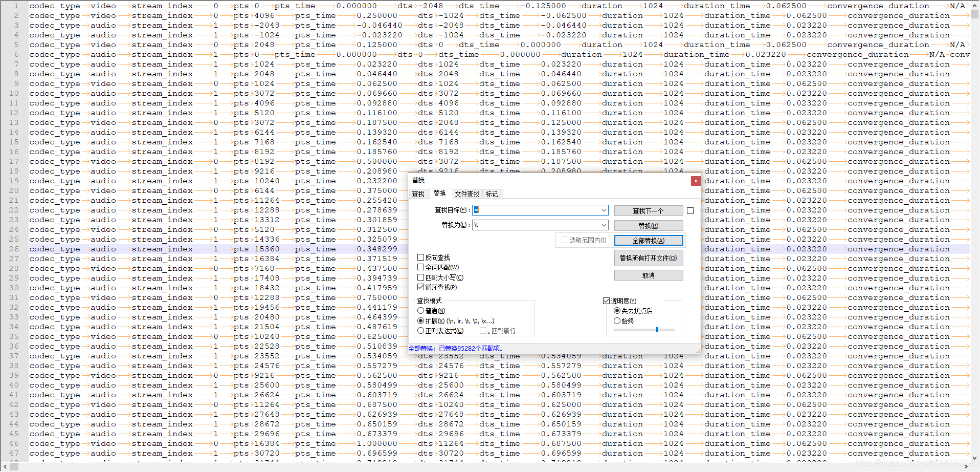Open the 文件查找 tab
Image resolution: width=980 pixels, height=472 pixels.
click(467, 194)
